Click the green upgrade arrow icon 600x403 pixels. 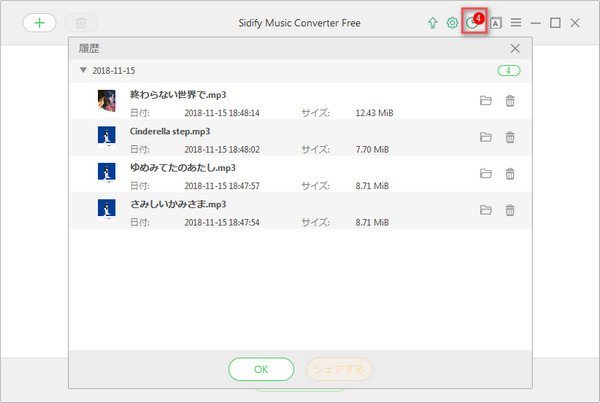(x=432, y=23)
